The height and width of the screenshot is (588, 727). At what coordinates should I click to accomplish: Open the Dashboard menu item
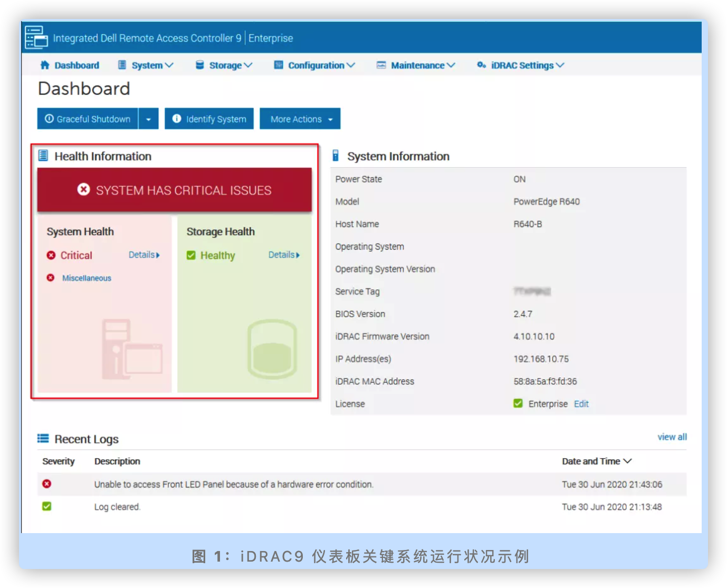point(70,65)
